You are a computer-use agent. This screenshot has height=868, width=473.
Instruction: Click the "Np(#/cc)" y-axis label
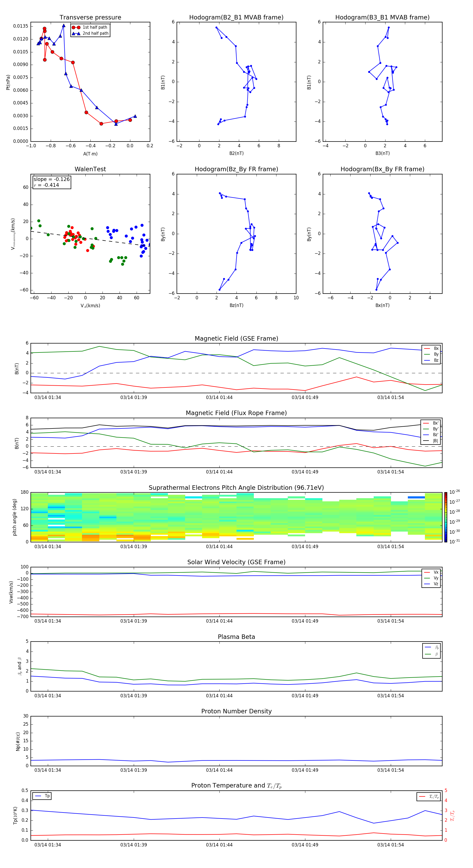tap(18, 741)
